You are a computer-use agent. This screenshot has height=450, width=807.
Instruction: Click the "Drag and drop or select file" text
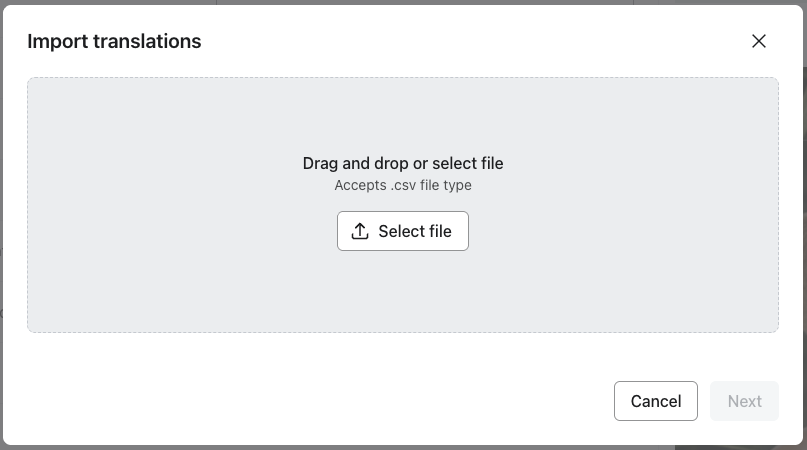point(403,163)
